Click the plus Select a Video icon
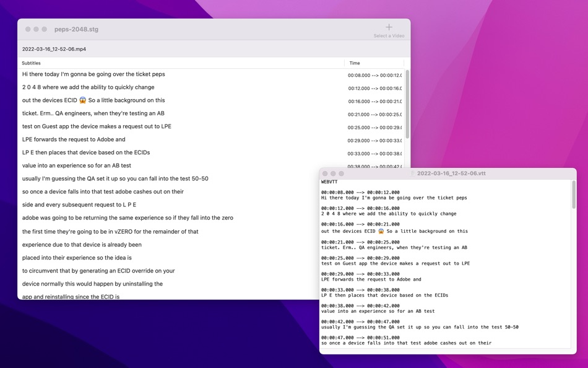Image resolution: width=588 pixels, height=368 pixels. click(389, 27)
